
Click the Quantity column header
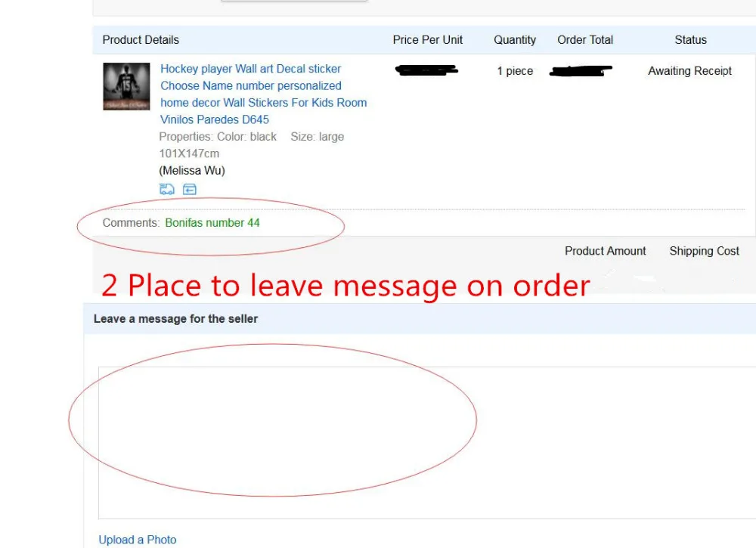click(514, 40)
